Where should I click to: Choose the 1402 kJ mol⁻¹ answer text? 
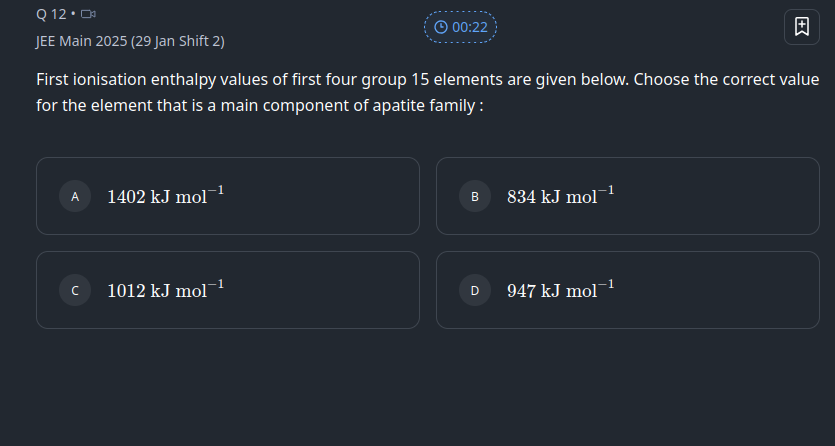click(165, 196)
